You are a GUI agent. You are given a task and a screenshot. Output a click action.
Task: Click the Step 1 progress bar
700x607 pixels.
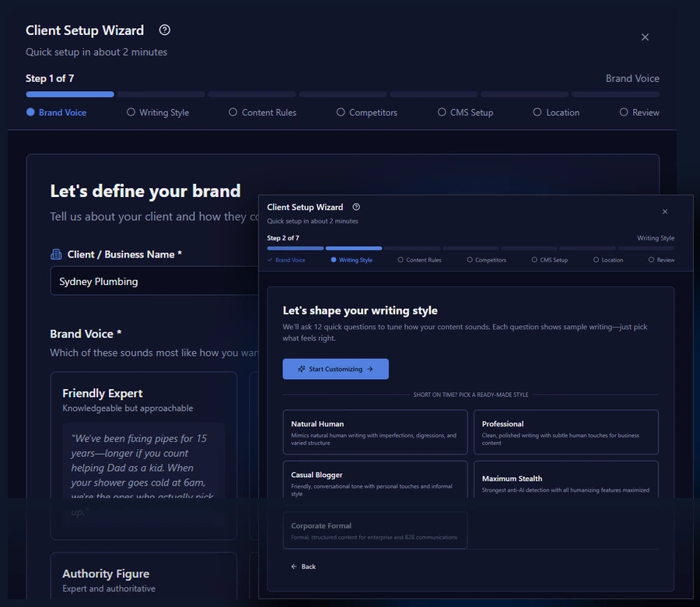(69, 94)
